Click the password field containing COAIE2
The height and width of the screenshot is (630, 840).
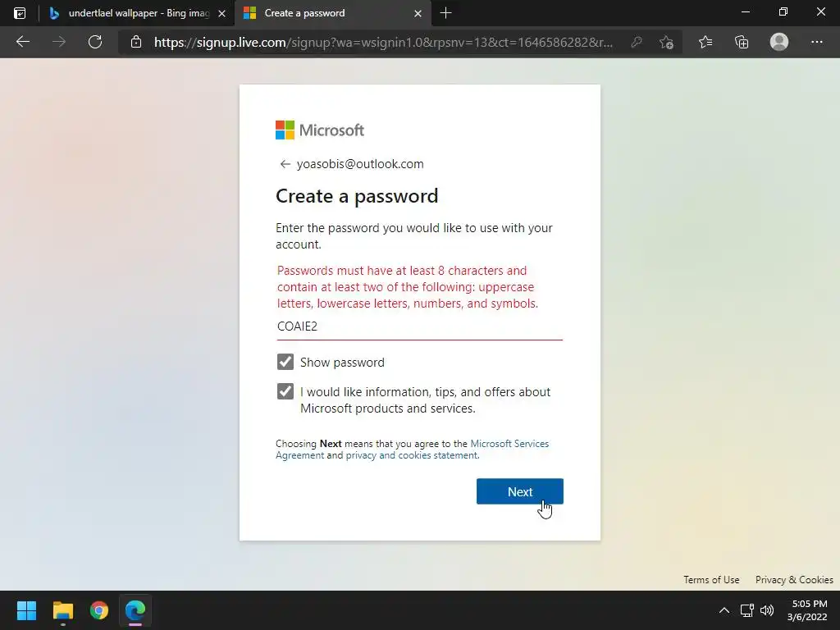[x=419, y=326]
